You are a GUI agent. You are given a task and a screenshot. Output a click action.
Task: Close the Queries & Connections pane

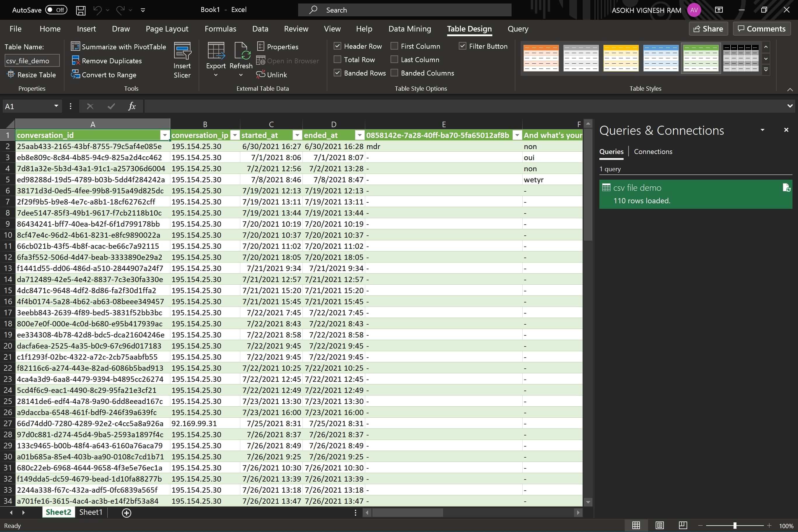pyautogui.click(x=786, y=130)
